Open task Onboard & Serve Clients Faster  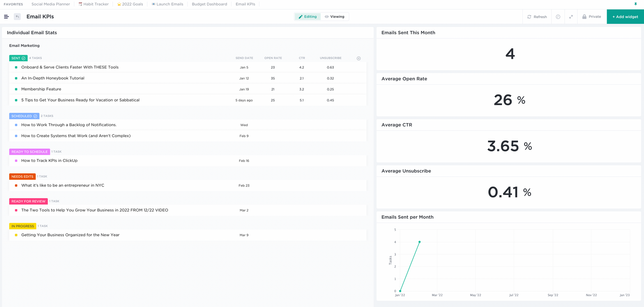[70, 67]
